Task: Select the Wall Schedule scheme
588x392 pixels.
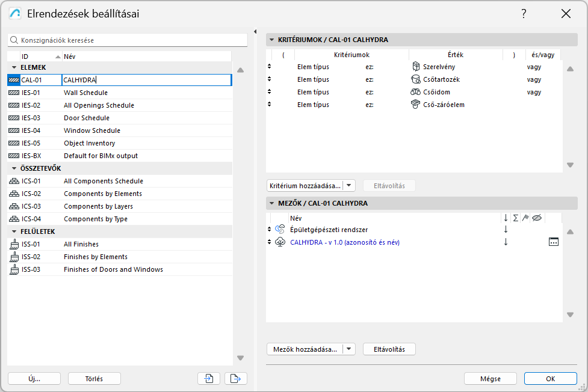Action: pyautogui.click(x=85, y=93)
